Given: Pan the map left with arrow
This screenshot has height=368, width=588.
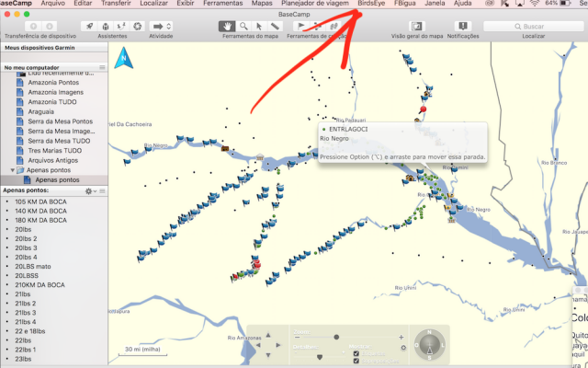Looking at the screenshot, I should [258, 345].
